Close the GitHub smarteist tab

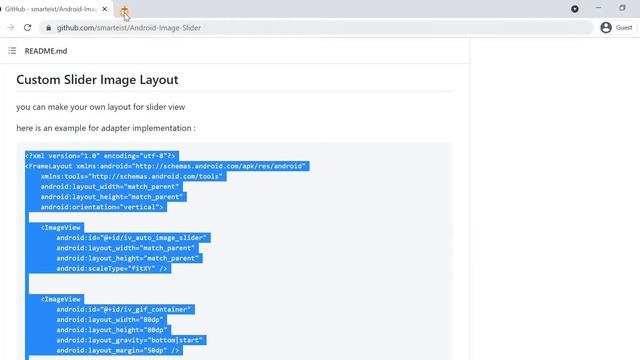coord(104,9)
